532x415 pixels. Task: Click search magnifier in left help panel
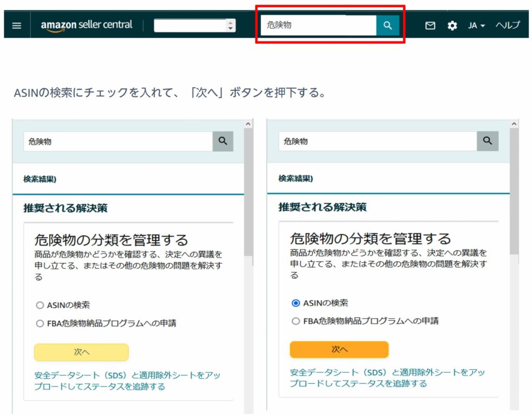click(223, 141)
